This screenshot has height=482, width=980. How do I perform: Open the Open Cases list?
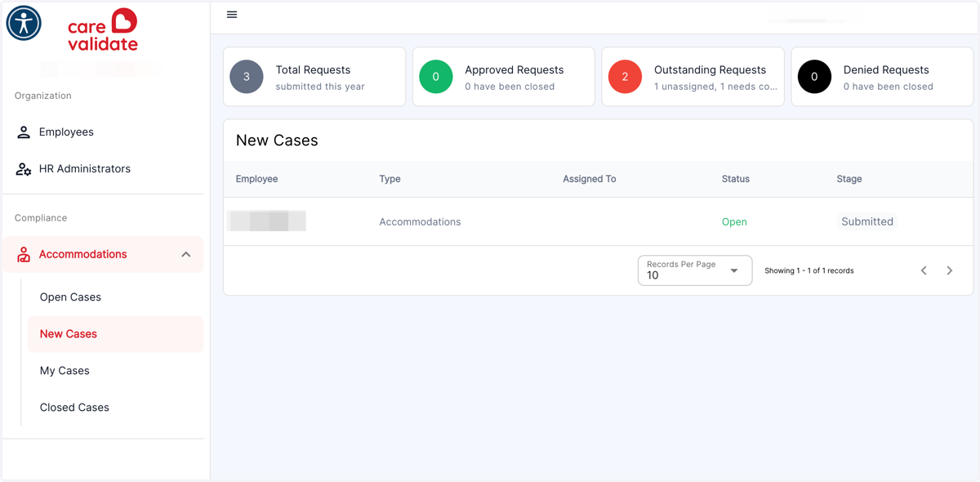point(115,297)
